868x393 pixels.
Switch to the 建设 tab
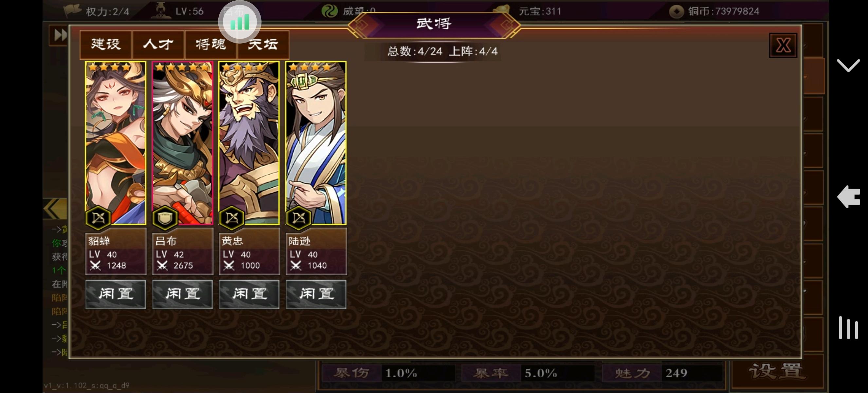tap(105, 44)
